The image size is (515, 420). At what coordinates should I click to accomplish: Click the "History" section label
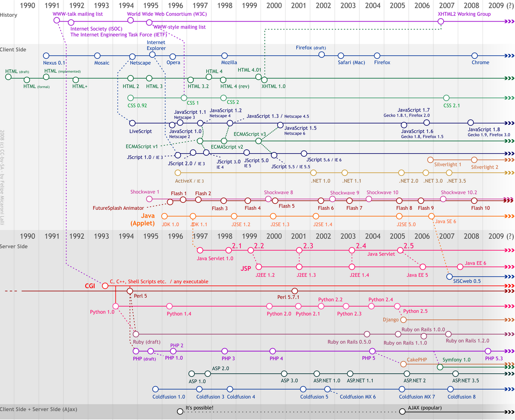pos(8,15)
